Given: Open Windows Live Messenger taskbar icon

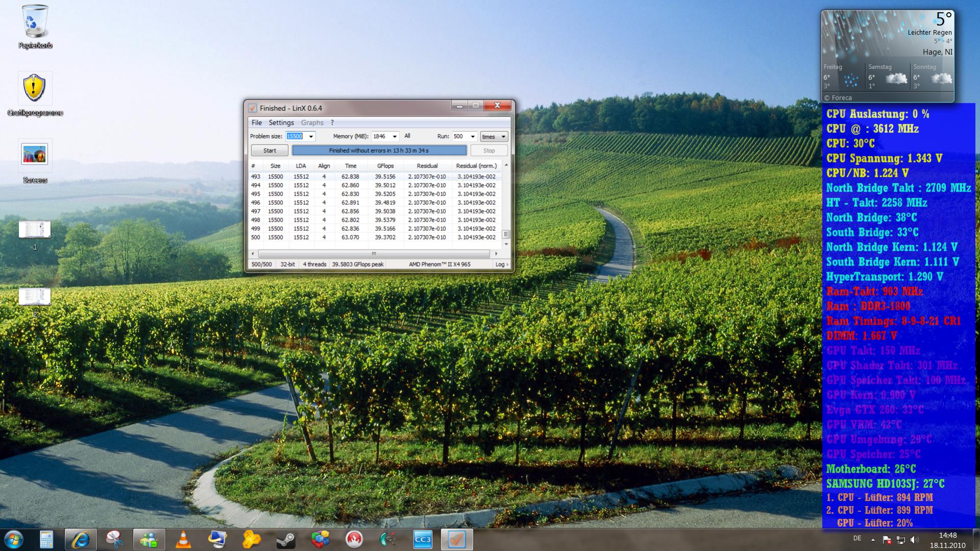Looking at the screenshot, I should (x=149, y=540).
